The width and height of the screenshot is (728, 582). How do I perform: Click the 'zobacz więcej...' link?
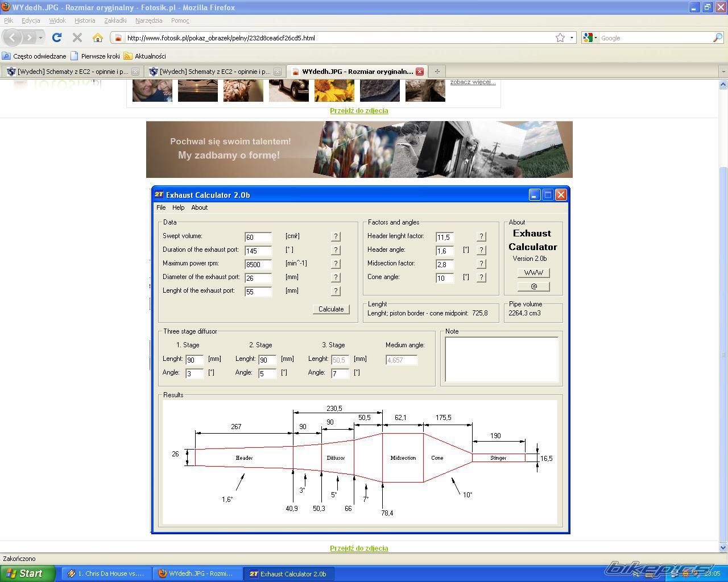(x=473, y=82)
